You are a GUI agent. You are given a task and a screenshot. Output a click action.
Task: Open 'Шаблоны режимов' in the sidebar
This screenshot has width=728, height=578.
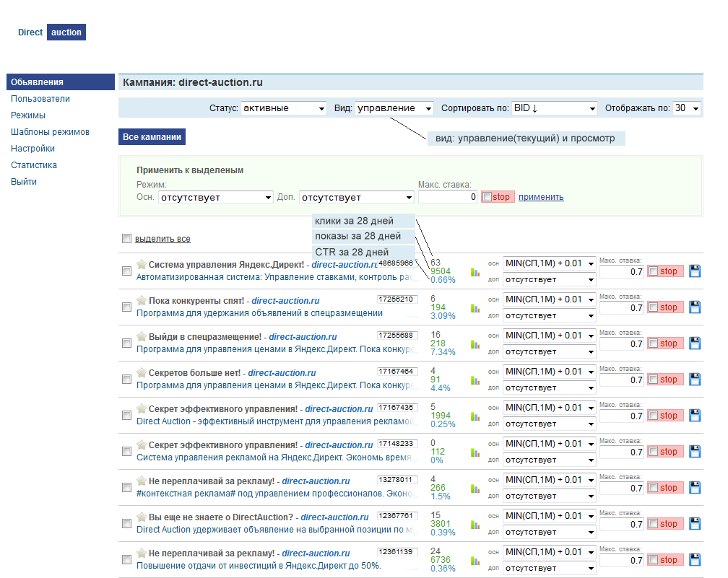[50, 132]
